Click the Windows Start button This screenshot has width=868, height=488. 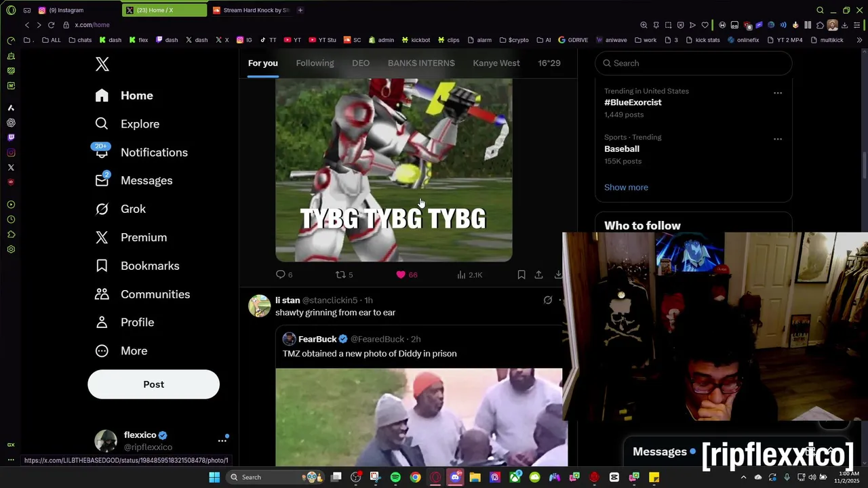214,477
